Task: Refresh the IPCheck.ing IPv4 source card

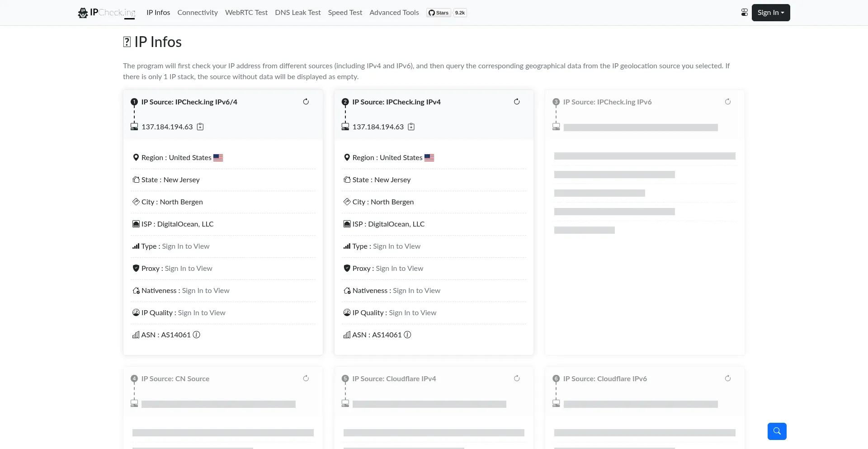Action: pos(517,102)
